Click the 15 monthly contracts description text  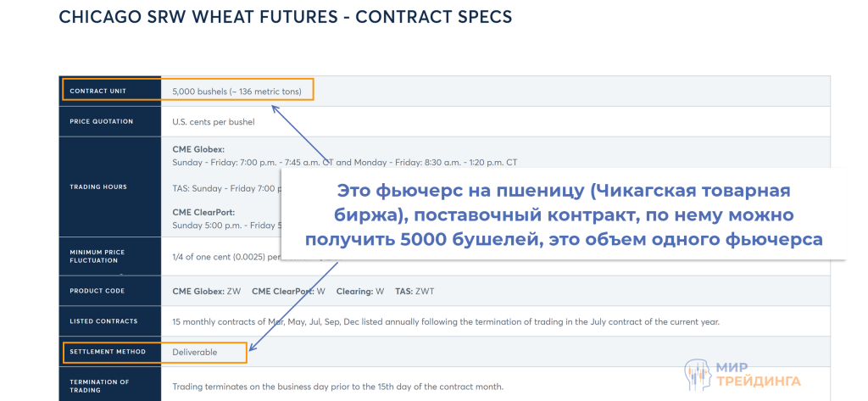pyautogui.click(x=446, y=321)
